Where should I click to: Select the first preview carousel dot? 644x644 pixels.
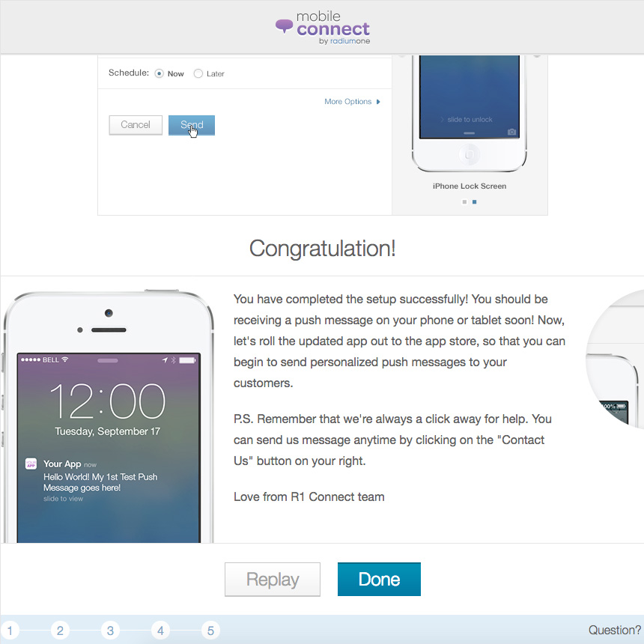[x=464, y=201]
